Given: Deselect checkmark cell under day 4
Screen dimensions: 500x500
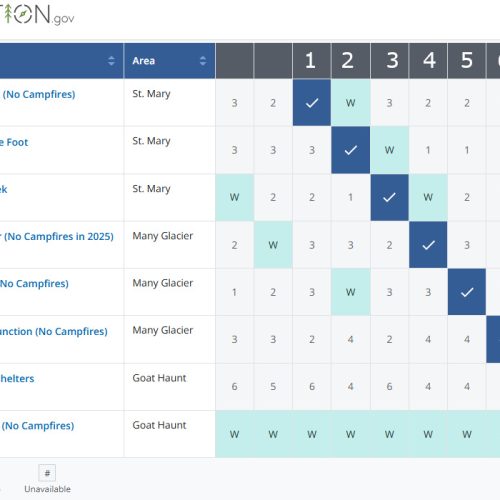Looking at the screenshot, I should 428,245.
